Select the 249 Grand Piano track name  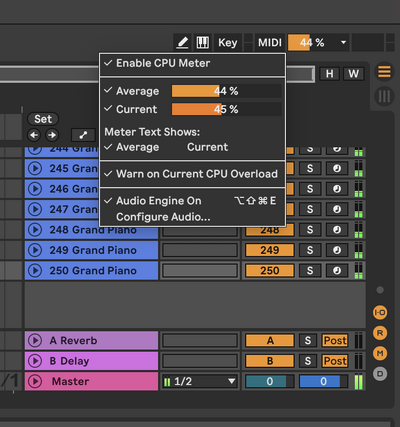pos(93,250)
